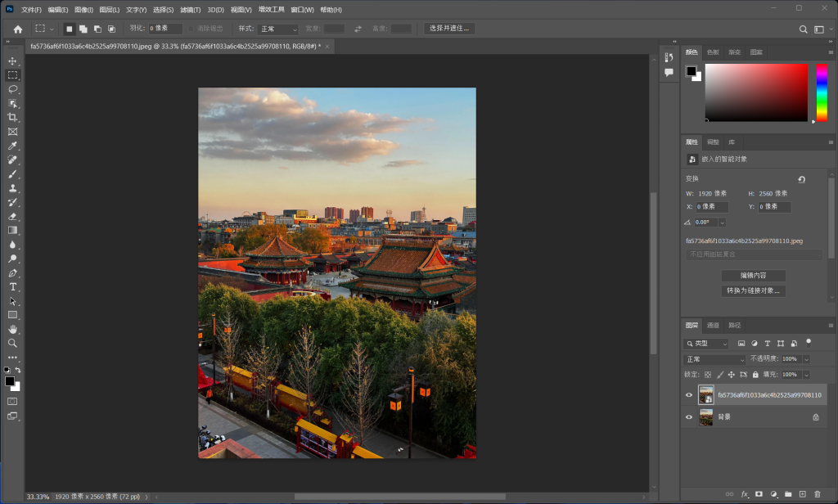Viewport: 838px width, 504px height.
Task: Select the Horizontal Type tool
Action: pyautogui.click(x=12, y=287)
